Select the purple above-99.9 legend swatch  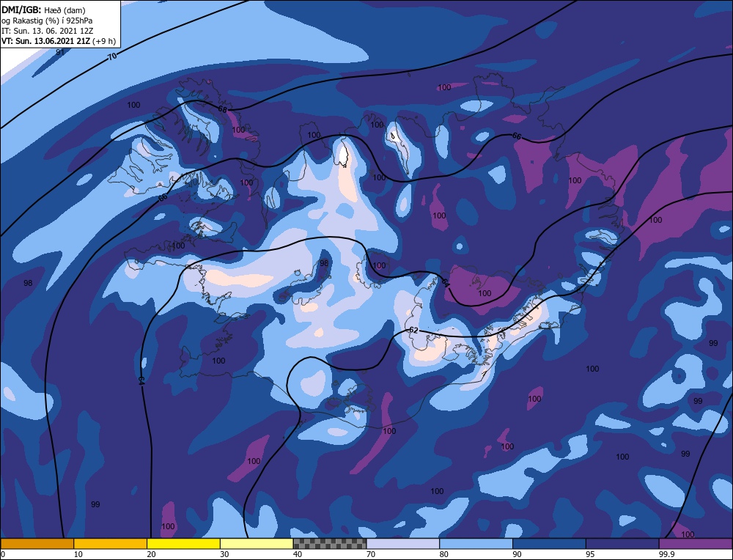coord(696,544)
